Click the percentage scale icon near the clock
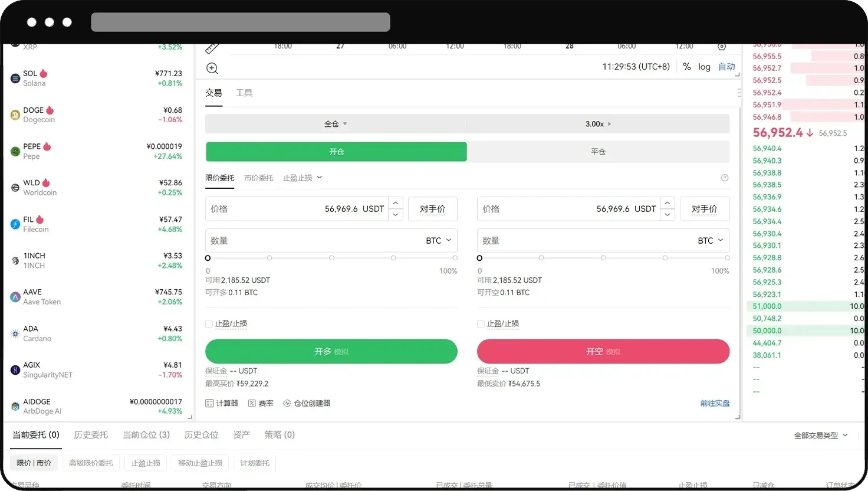The image size is (868, 491). click(687, 67)
